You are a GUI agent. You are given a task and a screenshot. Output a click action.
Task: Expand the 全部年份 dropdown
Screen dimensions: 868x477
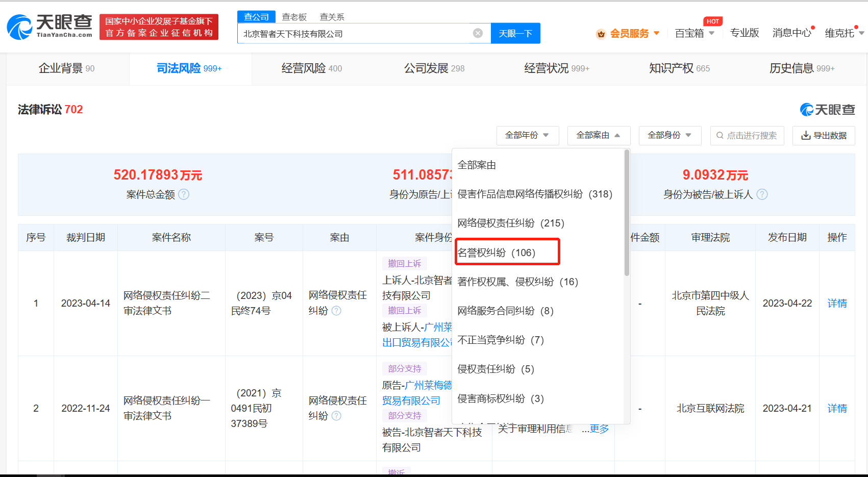pos(527,135)
